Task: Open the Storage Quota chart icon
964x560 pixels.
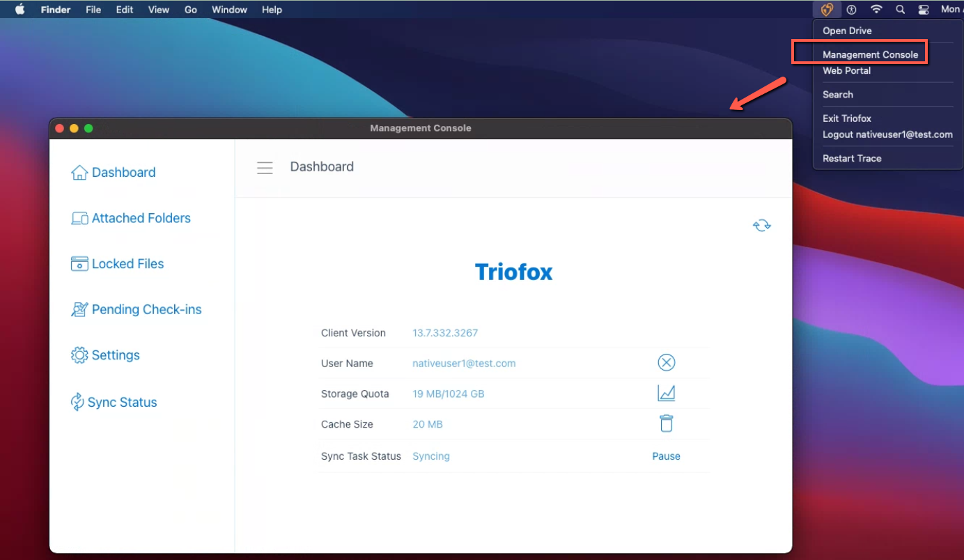Action: coord(667,394)
